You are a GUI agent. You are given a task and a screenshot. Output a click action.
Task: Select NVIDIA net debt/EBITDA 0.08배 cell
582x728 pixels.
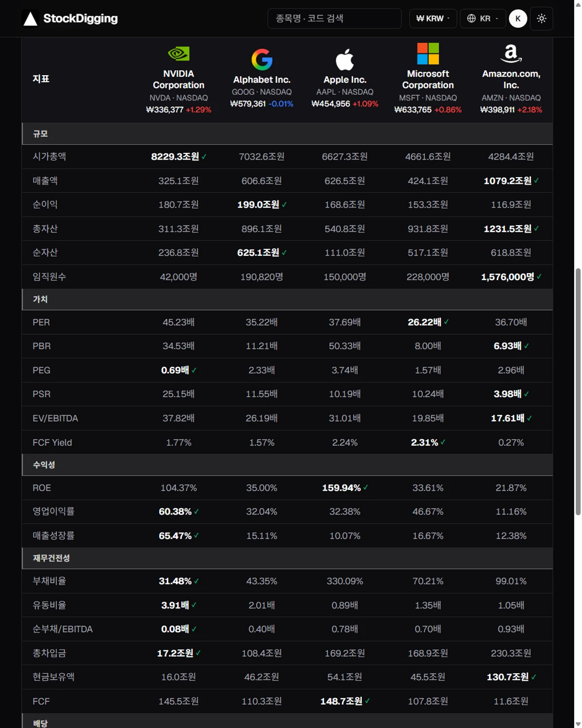point(178,629)
